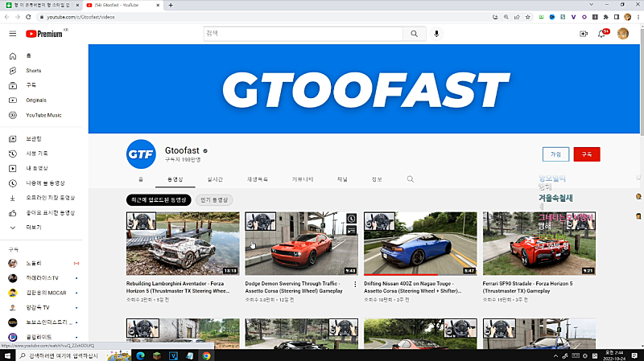Open the Rebuilding Lamborghini Aventador video thumbnail
This screenshot has height=361, width=644.
point(183,244)
